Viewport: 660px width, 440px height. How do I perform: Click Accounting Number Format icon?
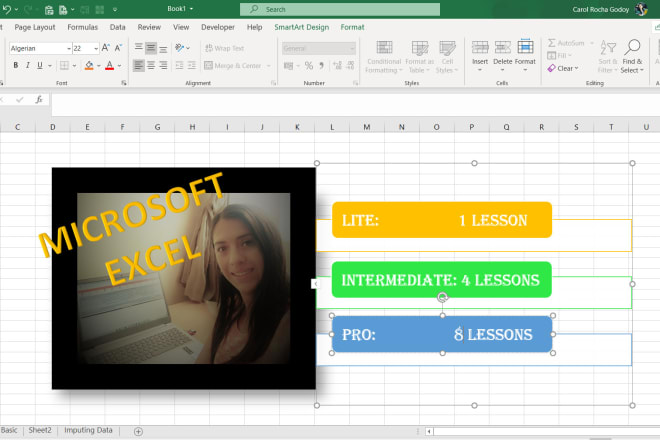288,66
